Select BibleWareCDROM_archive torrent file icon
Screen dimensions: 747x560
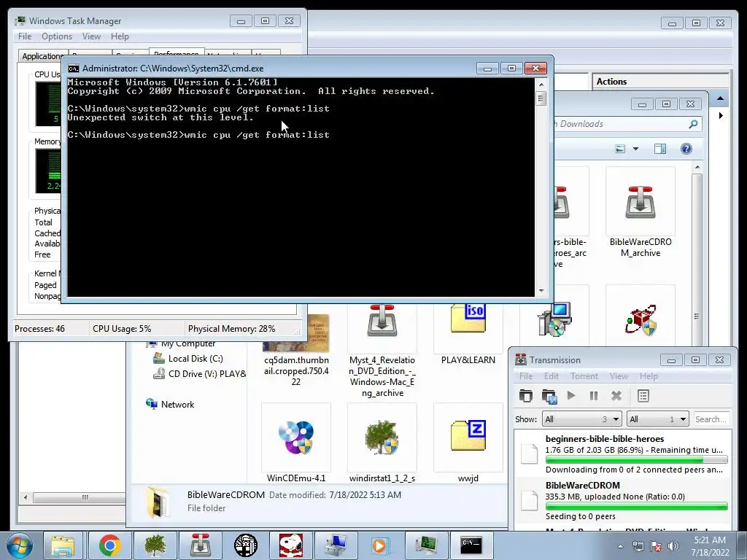point(640,213)
